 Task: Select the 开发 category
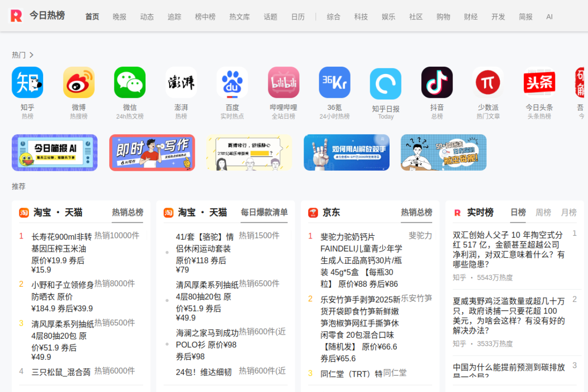498,17
